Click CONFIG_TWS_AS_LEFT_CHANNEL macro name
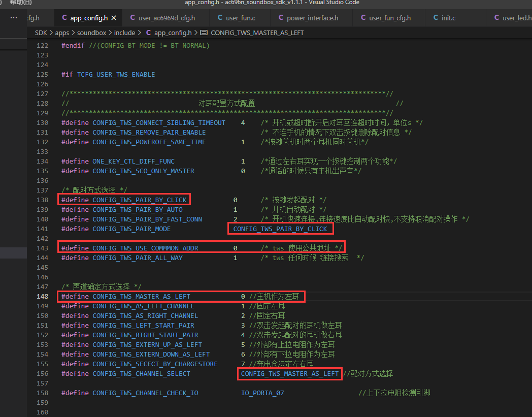 coord(144,306)
